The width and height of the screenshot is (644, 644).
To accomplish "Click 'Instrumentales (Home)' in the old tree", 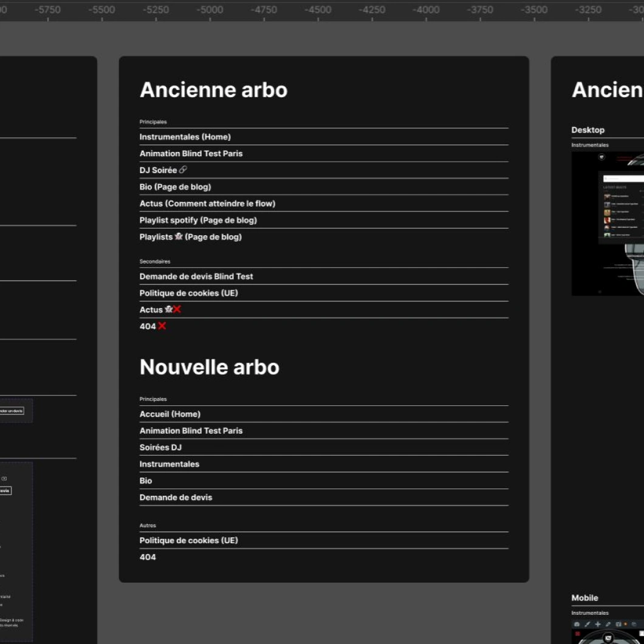I will click(x=185, y=137).
